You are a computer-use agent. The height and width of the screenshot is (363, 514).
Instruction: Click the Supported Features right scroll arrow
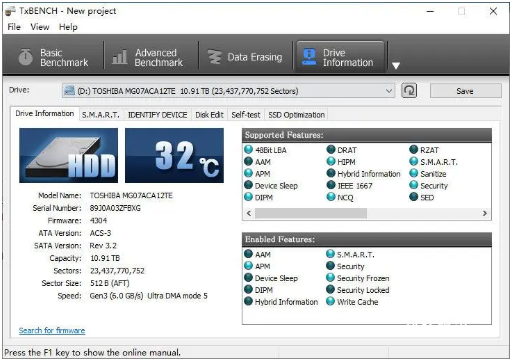click(x=485, y=213)
